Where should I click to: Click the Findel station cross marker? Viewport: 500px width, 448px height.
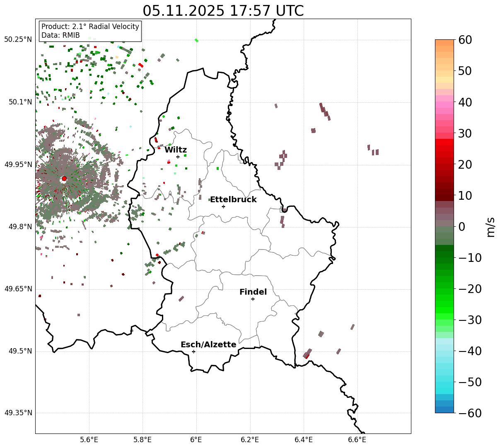click(253, 299)
